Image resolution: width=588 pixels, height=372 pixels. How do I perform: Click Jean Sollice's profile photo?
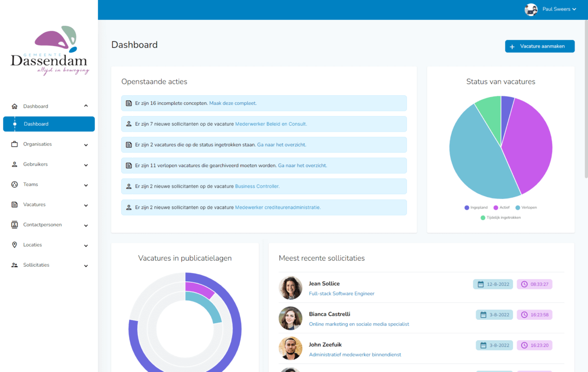(291, 288)
